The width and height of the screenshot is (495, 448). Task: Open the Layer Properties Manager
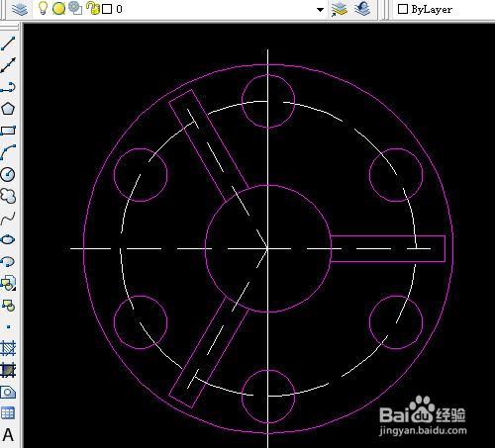pos(20,9)
